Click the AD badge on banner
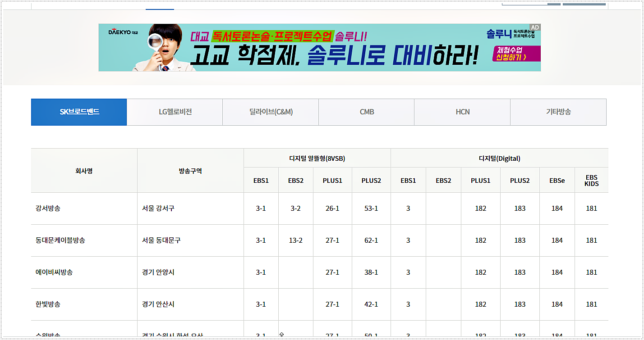This screenshot has height=340, width=644. (535, 27)
